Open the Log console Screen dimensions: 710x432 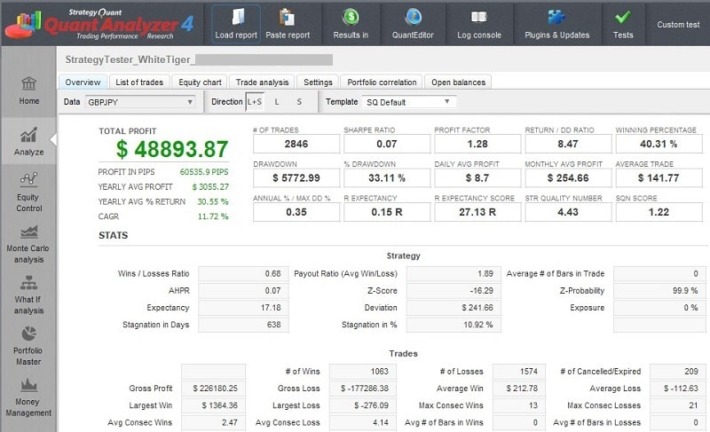[x=479, y=17]
